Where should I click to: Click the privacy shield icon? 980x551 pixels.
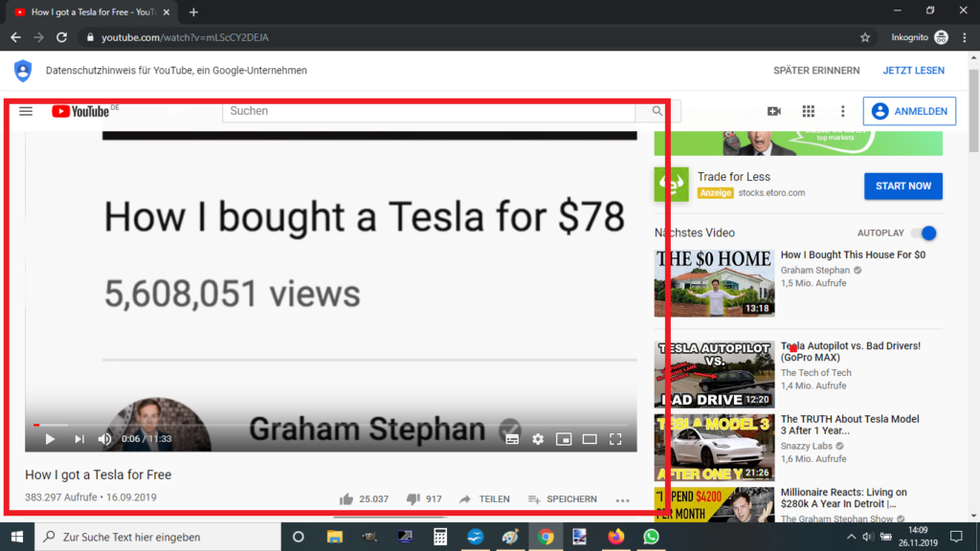pyautogui.click(x=23, y=71)
